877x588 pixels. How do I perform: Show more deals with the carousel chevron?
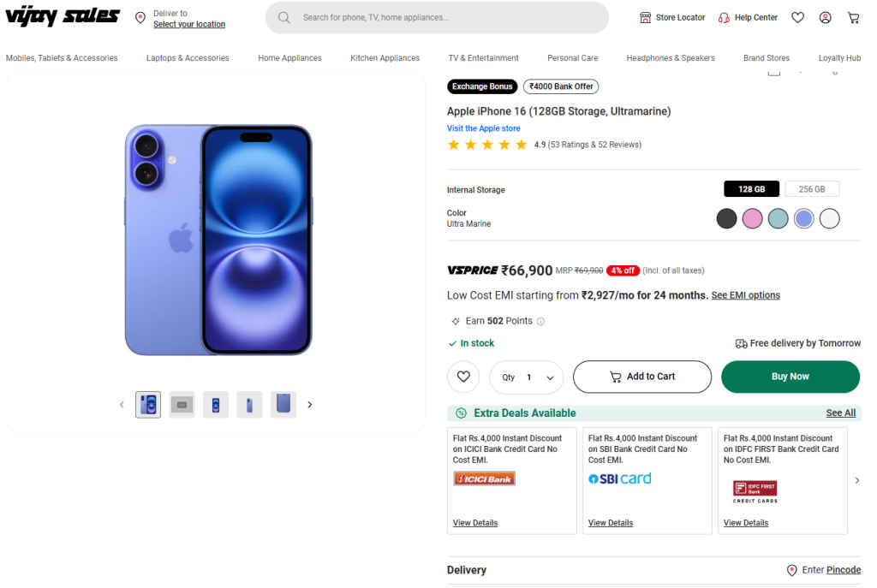pyautogui.click(x=856, y=481)
